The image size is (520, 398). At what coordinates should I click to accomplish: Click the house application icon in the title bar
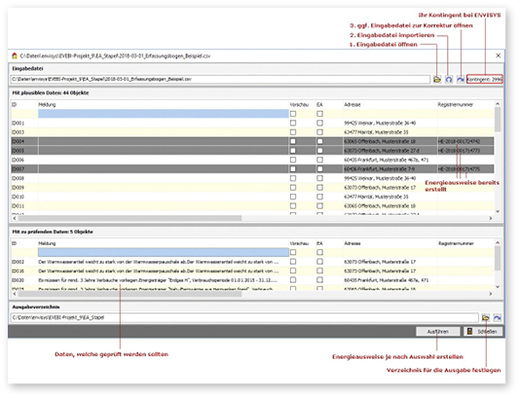coord(14,56)
